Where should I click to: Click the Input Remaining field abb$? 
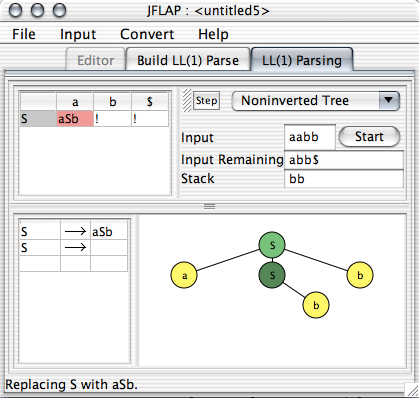pos(343,160)
